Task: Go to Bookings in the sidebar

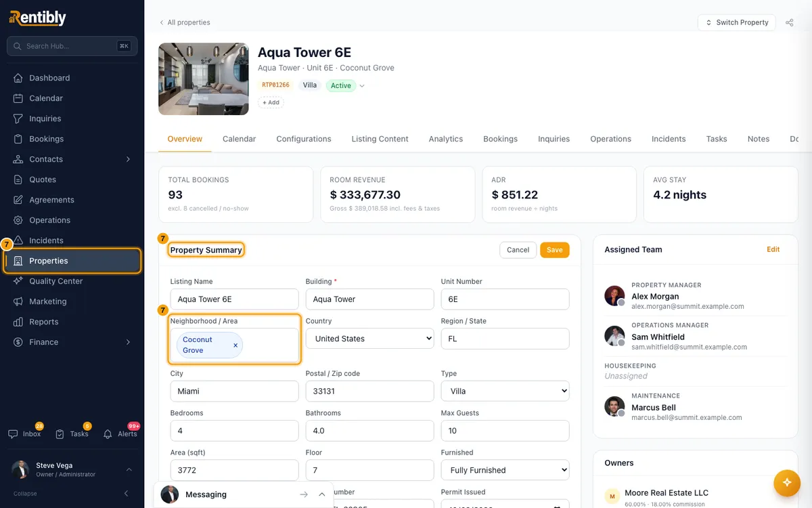Action: click(x=72, y=139)
